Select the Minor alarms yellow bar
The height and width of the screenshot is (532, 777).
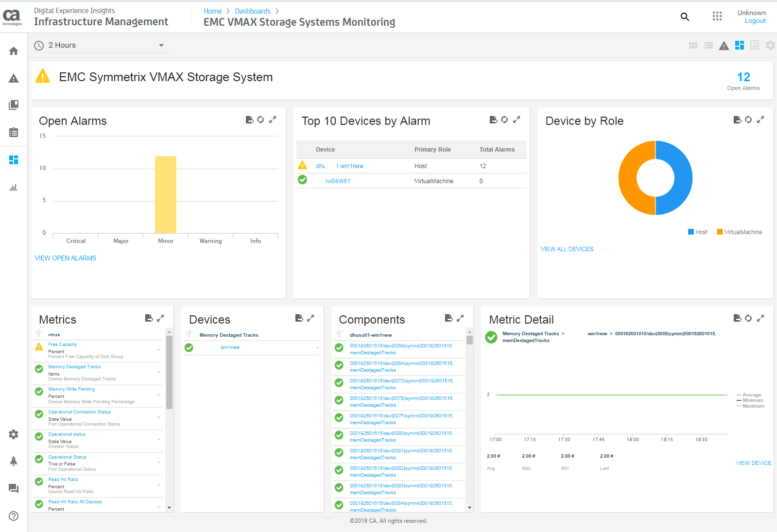166,194
